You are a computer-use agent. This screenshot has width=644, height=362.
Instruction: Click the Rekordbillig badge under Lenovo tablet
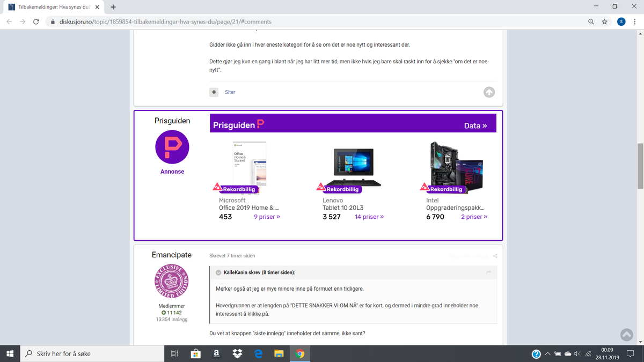click(x=340, y=189)
